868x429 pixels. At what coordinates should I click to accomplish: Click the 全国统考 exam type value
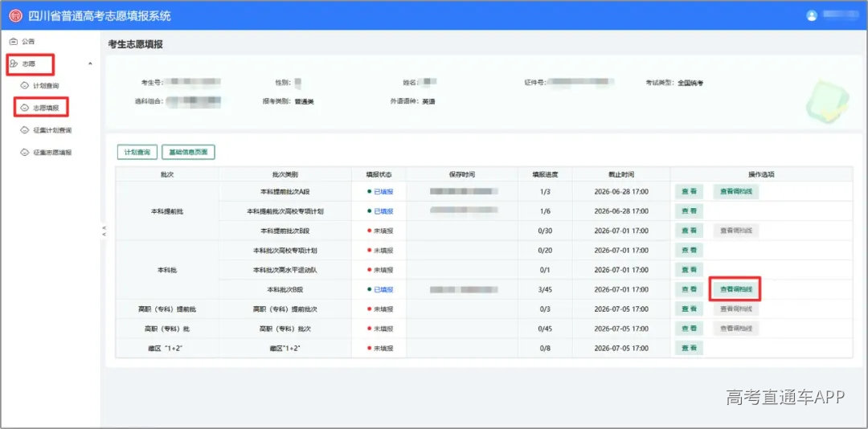tap(690, 83)
